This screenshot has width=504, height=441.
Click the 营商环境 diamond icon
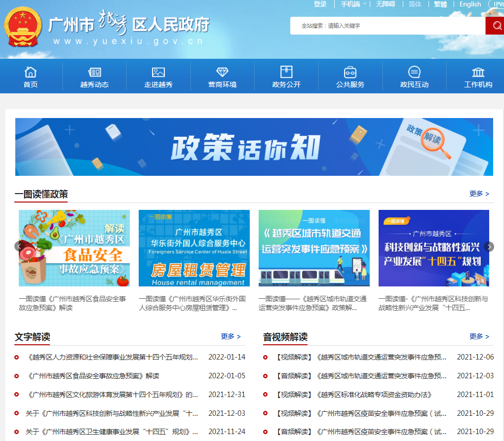coord(222,71)
